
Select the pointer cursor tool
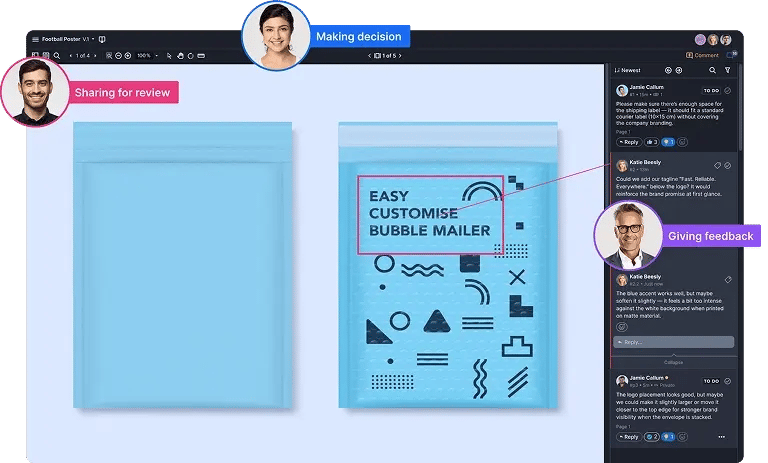(169, 56)
